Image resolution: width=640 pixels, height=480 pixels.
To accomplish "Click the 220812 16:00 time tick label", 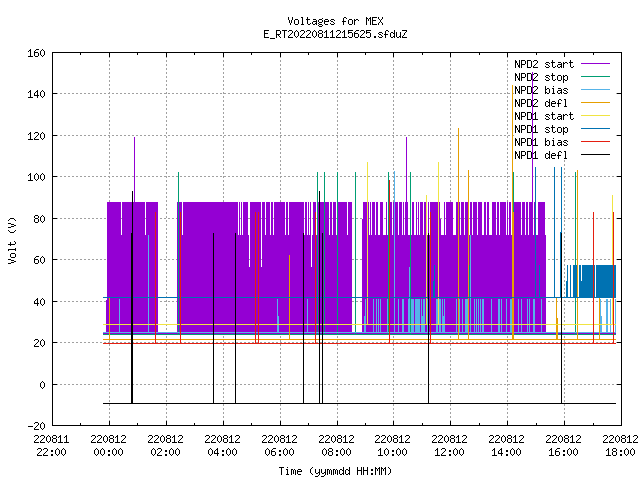I will coord(563,446).
